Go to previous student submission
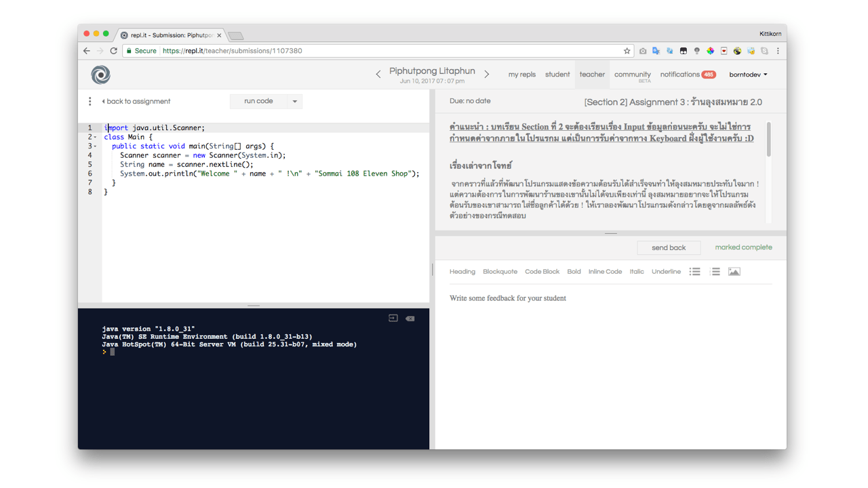This screenshot has height=488, width=868. click(x=378, y=75)
